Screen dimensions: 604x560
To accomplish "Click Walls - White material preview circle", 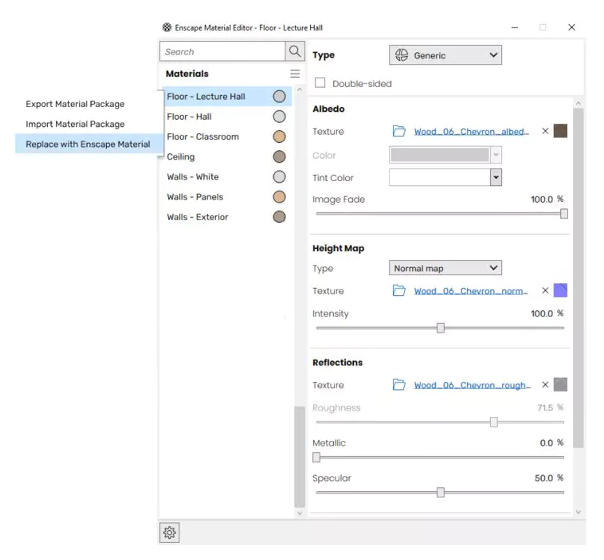I will (279, 177).
